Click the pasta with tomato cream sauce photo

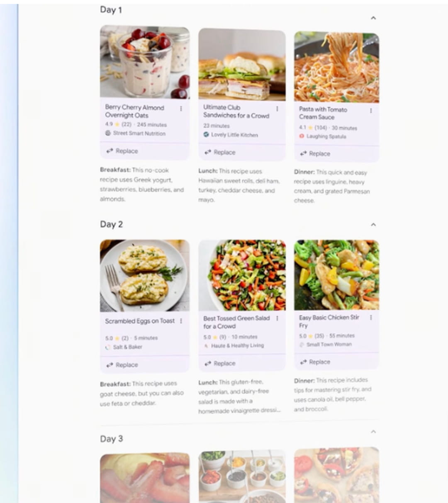point(336,67)
